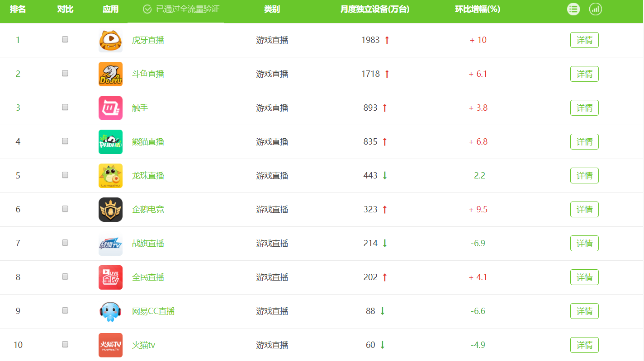Tick compare checkbox for 龙珠直播
Viewport: 644px width, 361px height.
[x=65, y=175]
